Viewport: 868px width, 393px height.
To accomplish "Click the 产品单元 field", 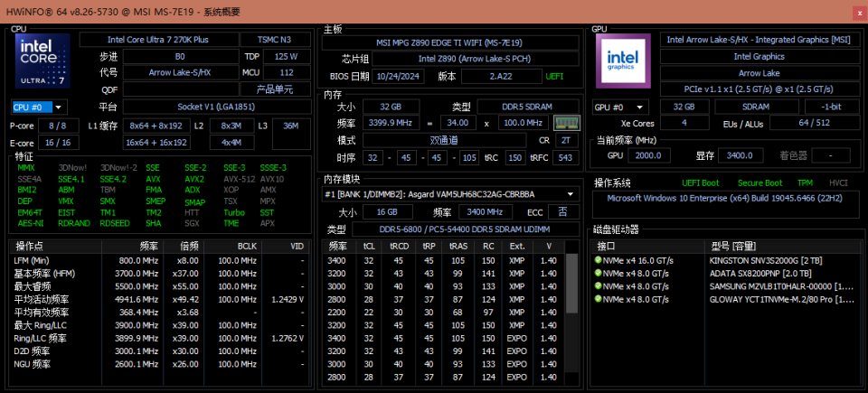I will click(275, 89).
